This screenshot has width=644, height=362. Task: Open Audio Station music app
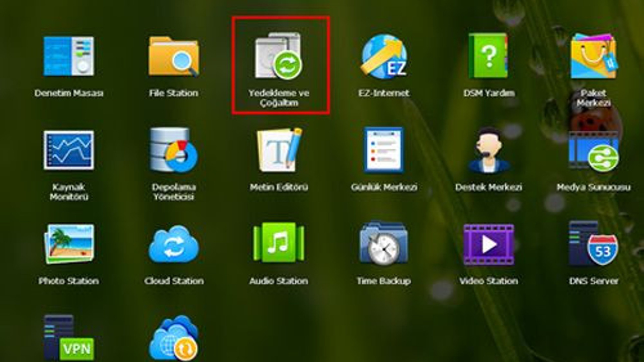(x=279, y=244)
